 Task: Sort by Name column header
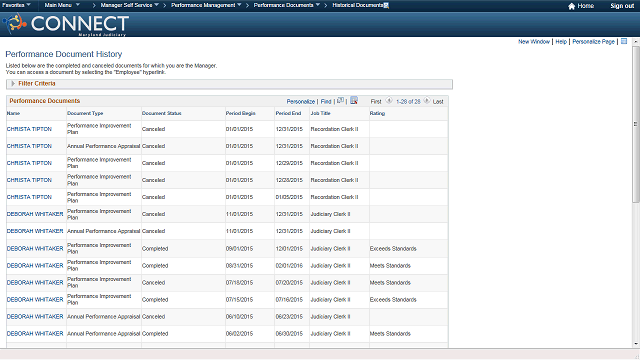(x=13, y=113)
